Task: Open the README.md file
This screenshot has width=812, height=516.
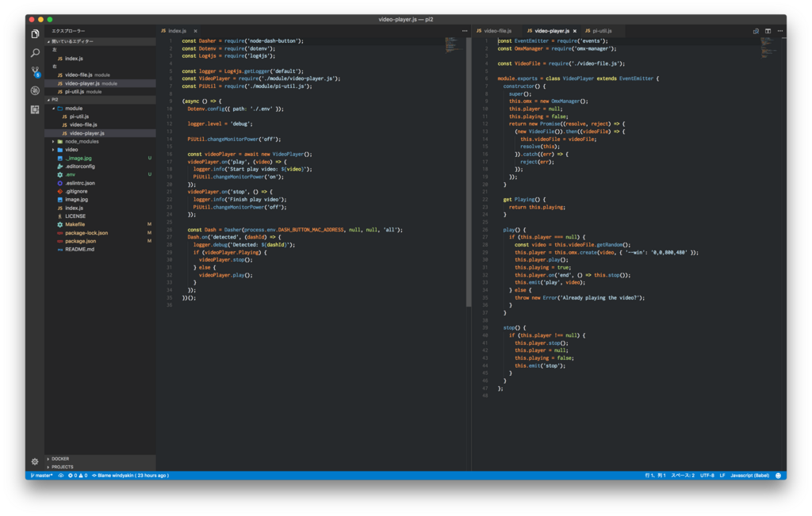Action: point(100,250)
